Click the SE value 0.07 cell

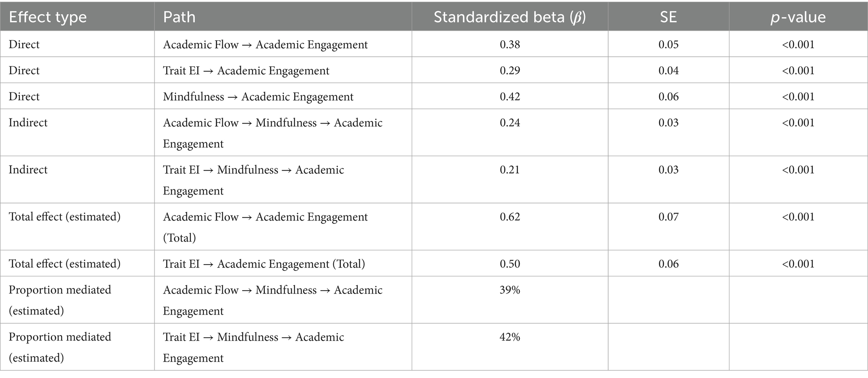click(668, 217)
